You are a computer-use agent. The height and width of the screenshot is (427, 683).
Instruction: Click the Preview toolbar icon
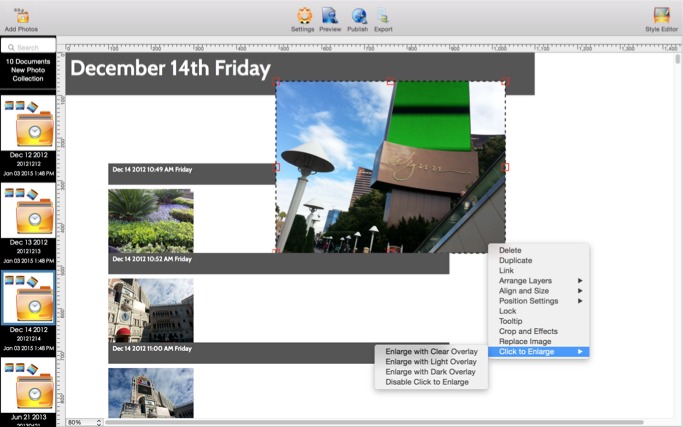coord(330,16)
